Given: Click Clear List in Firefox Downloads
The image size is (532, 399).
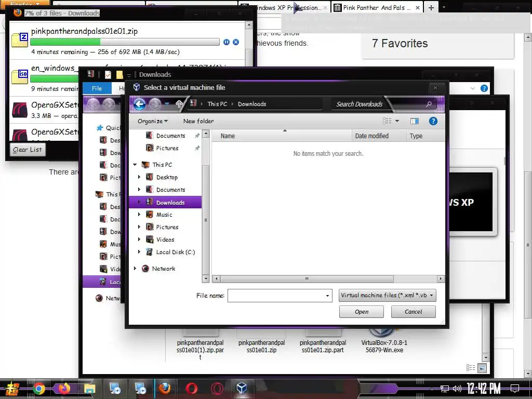Looking at the screenshot, I should coord(27,150).
